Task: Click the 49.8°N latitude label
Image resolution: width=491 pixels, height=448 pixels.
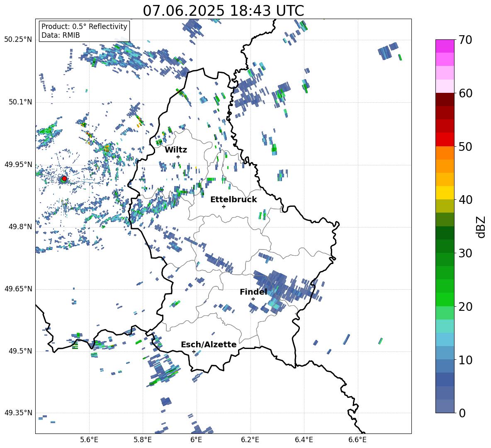Action: (x=20, y=227)
